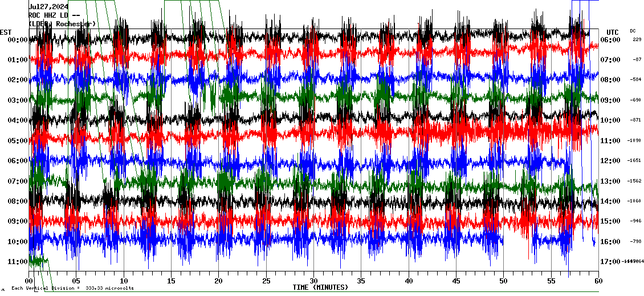Image resolution: width=644 pixels, height=296 pixels.
Task: Click the DC offset value 229
Action: pos(637,40)
